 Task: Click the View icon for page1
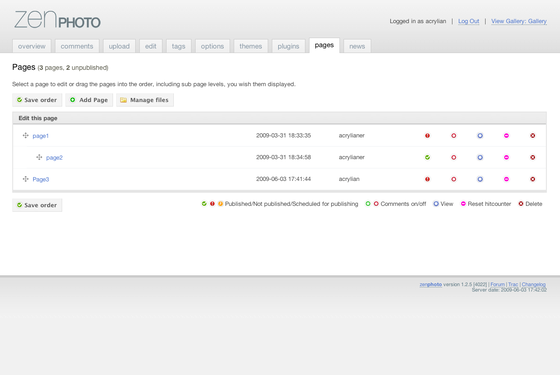480,136
